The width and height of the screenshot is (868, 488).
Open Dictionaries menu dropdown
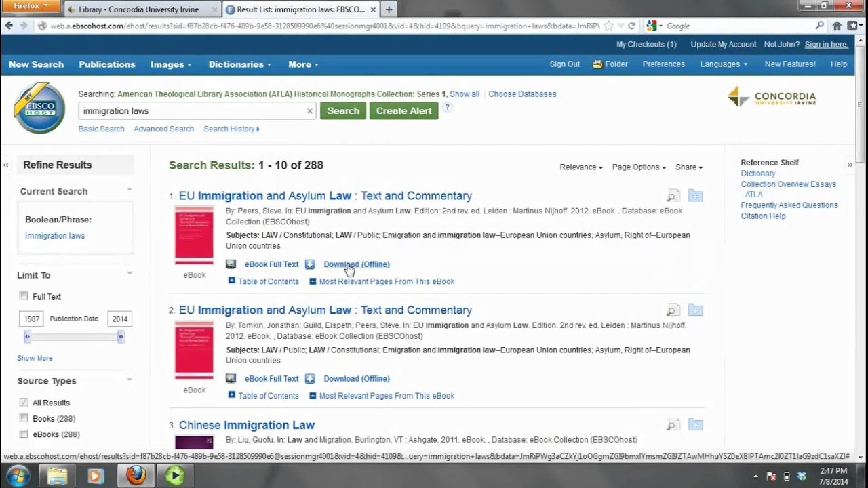pos(240,64)
